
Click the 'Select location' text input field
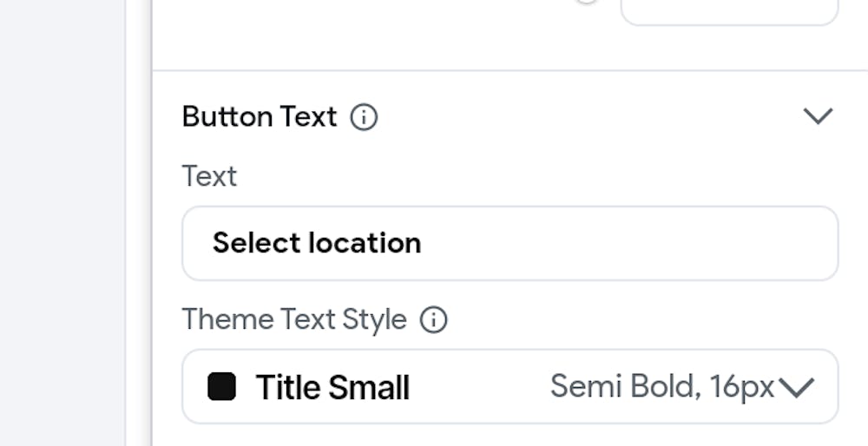[x=509, y=243]
